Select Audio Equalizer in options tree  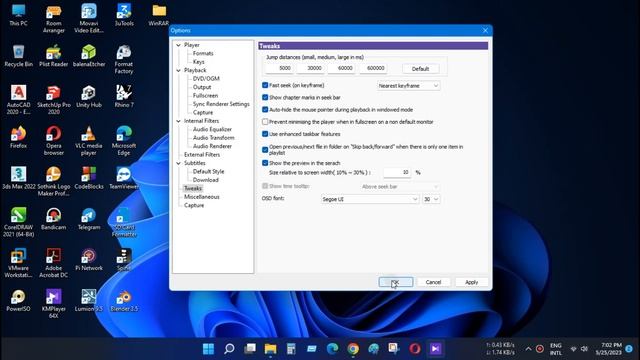pos(212,129)
